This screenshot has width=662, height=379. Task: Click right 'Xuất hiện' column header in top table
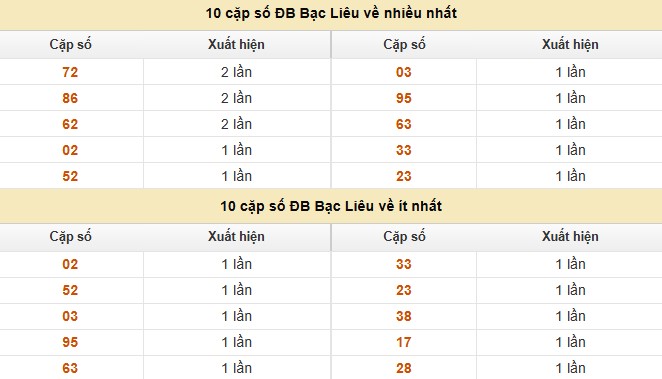click(570, 44)
